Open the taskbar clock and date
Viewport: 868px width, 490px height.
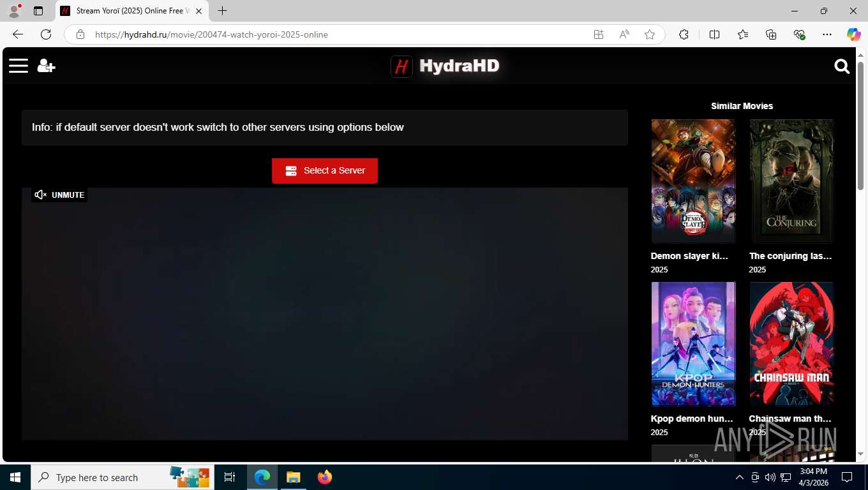[814, 477]
